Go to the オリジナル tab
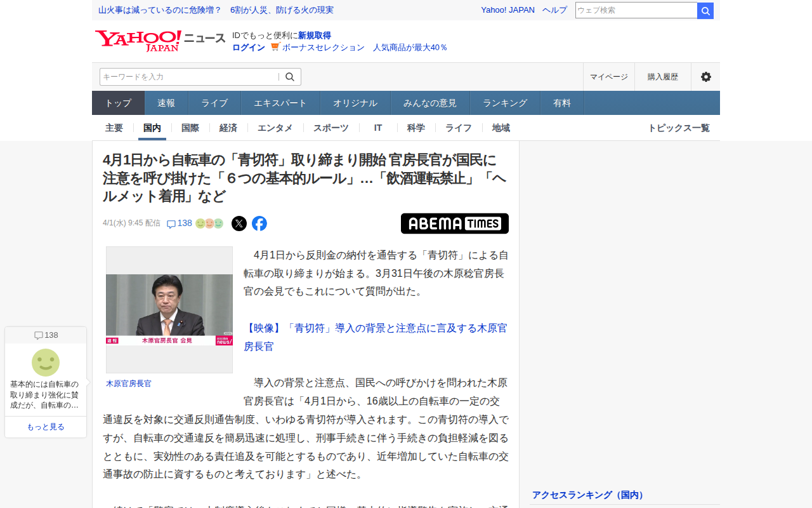The height and width of the screenshot is (508, 812). pos(355,103)
